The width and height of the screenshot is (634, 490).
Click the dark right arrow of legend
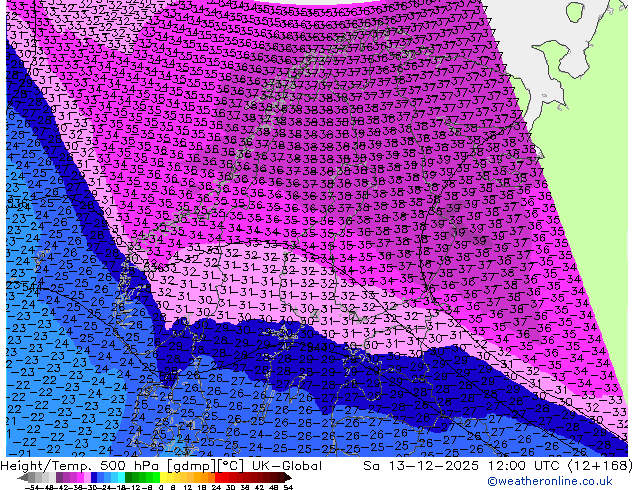[287, 478]
